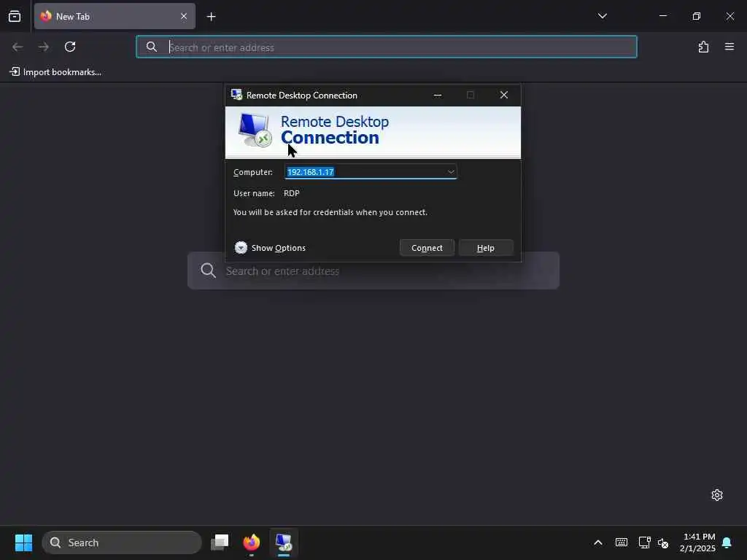The image size is (747, 560).
Task: Open Firefox View icon at top left
Action: [x=15, y=17]
